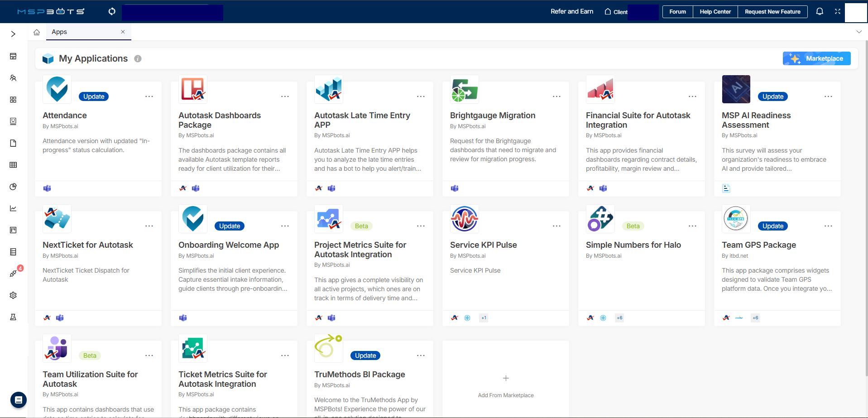Click the Marketplace button
Image resolution: width=868 pixels, height=418 pixels.
point(816,58)
